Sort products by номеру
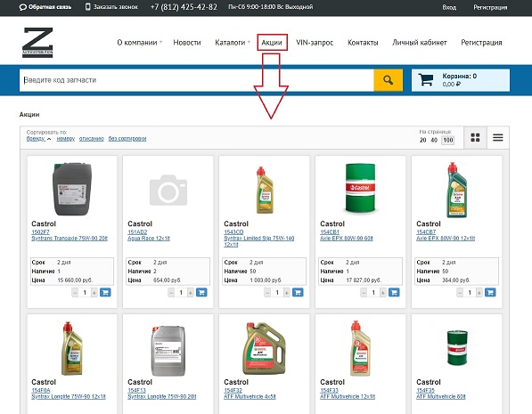The image size is (532, 414). coord(66,139)
